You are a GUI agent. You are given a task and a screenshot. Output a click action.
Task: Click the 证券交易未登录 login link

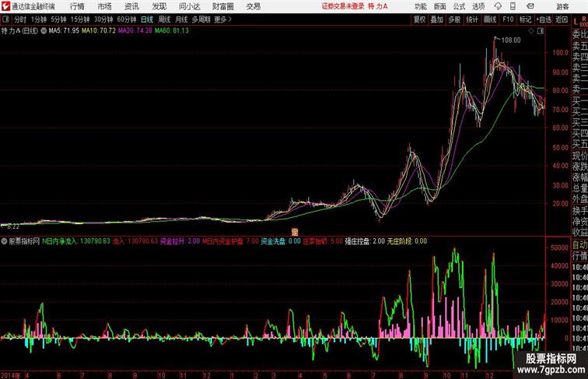[343, 6]
